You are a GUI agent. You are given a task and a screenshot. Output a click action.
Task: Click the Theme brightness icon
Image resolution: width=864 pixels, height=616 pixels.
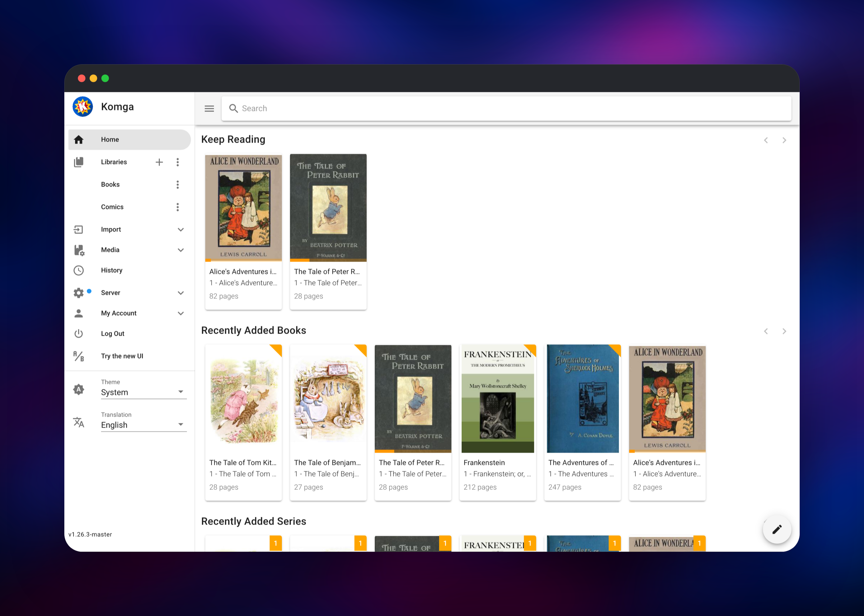[x=79, y=389]
